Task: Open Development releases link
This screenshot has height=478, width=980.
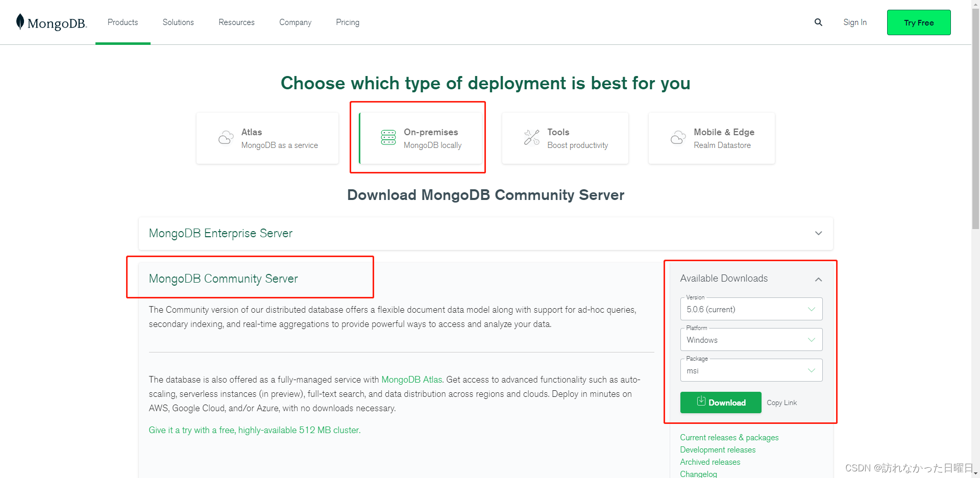Action: 718,450
